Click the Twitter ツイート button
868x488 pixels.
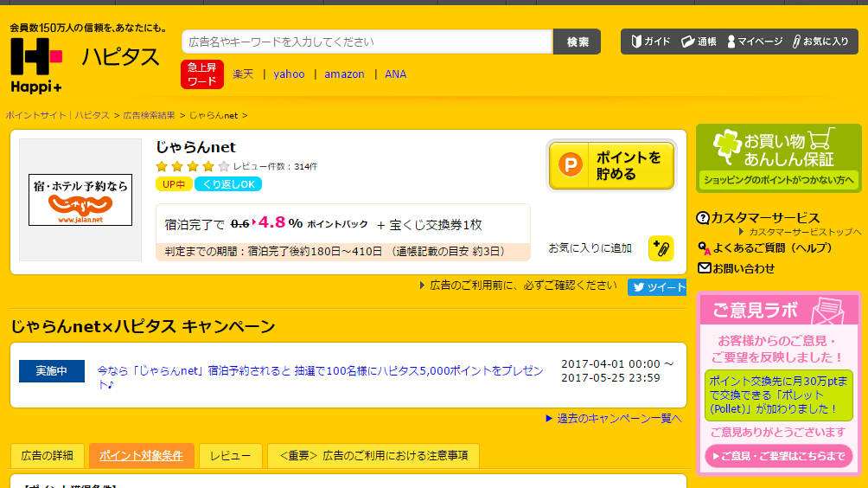coord(657,287)
